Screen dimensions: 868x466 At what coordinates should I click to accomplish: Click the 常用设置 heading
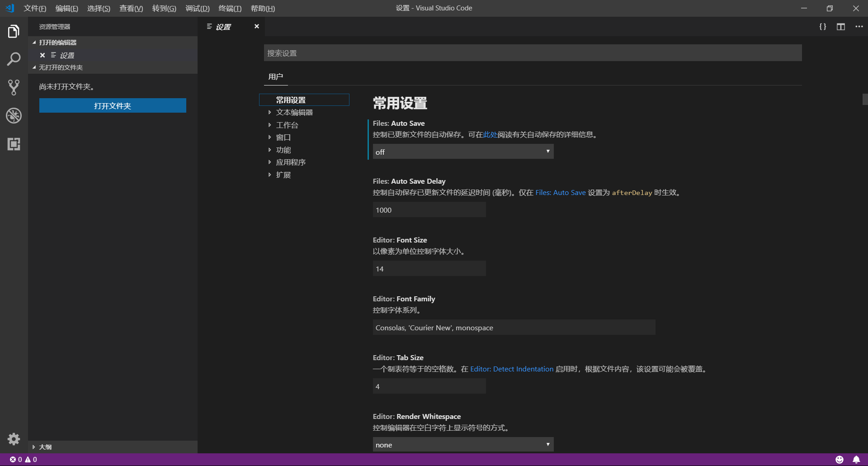400,103
